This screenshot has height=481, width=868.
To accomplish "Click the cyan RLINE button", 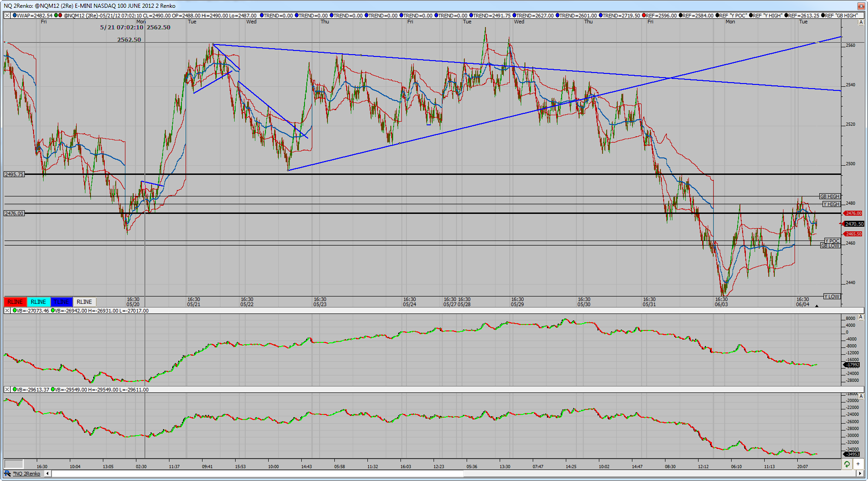I will click(x=38, y=302).
